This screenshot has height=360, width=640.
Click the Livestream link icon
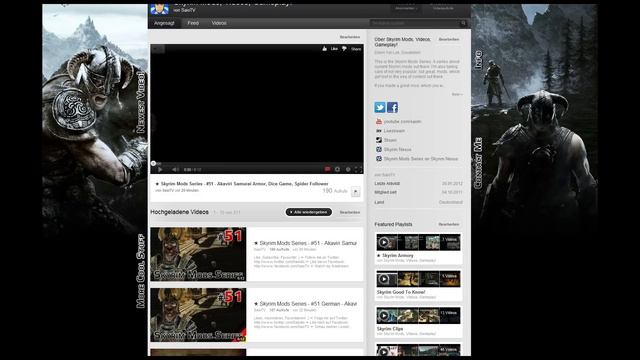tap(378, 131)
